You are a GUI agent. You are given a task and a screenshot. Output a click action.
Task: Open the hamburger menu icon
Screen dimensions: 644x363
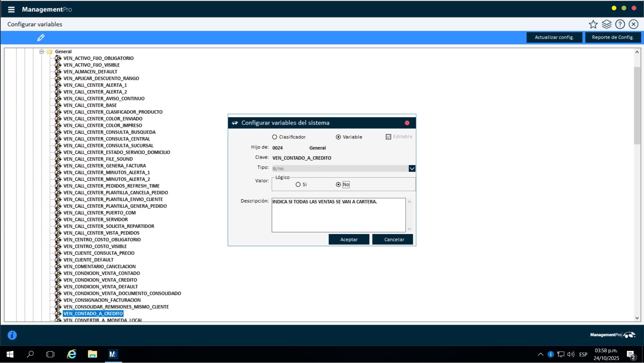11,9
